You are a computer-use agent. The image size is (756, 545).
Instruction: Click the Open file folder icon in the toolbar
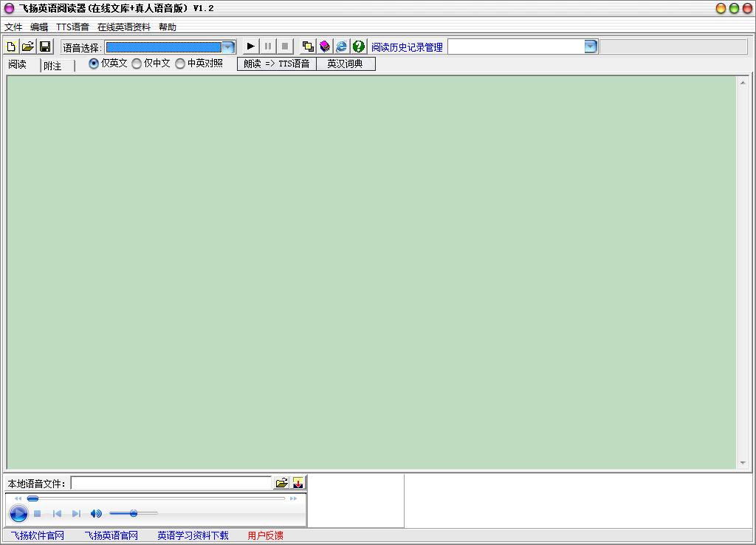[x=28, y=47]
